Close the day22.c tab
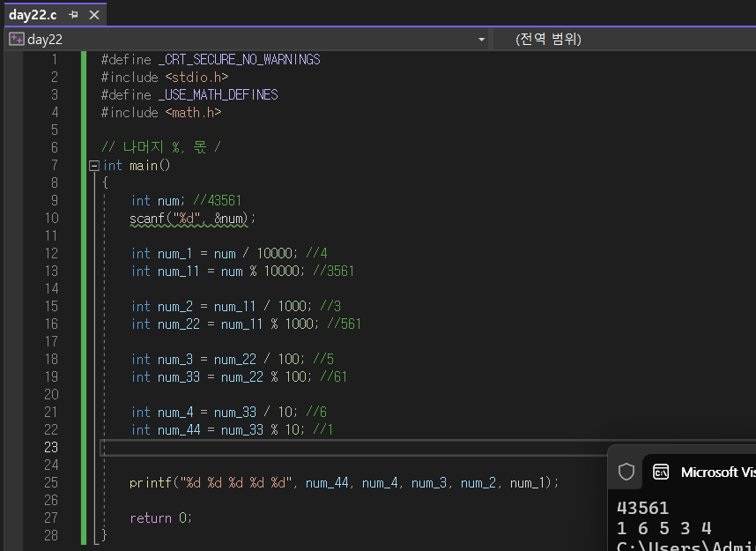 94,15
